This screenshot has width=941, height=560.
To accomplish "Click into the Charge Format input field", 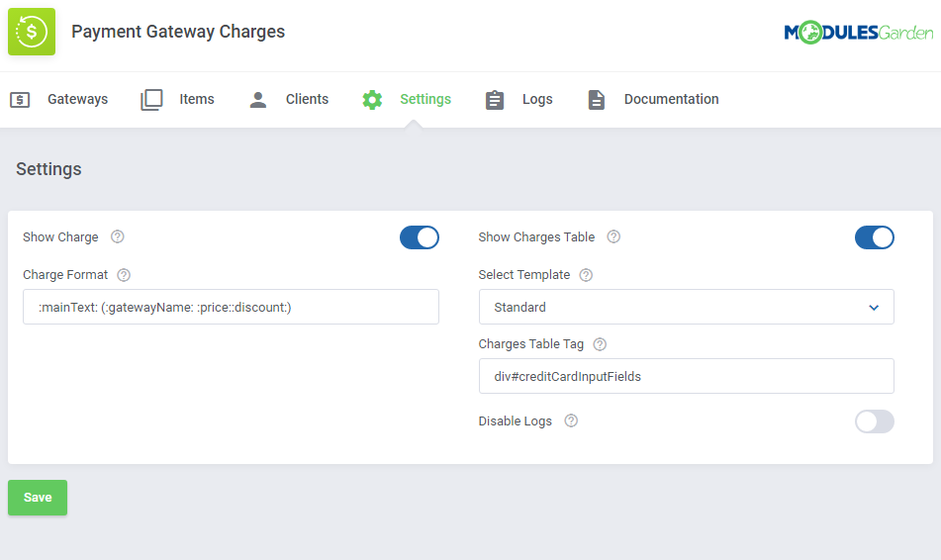I will [x=231, y=307].
